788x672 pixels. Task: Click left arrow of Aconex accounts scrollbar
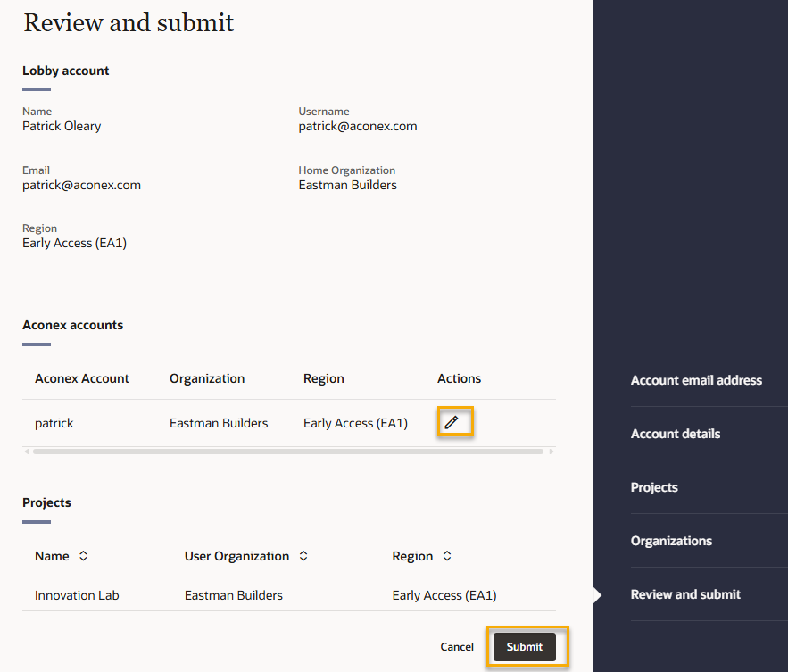coord(26,452)
